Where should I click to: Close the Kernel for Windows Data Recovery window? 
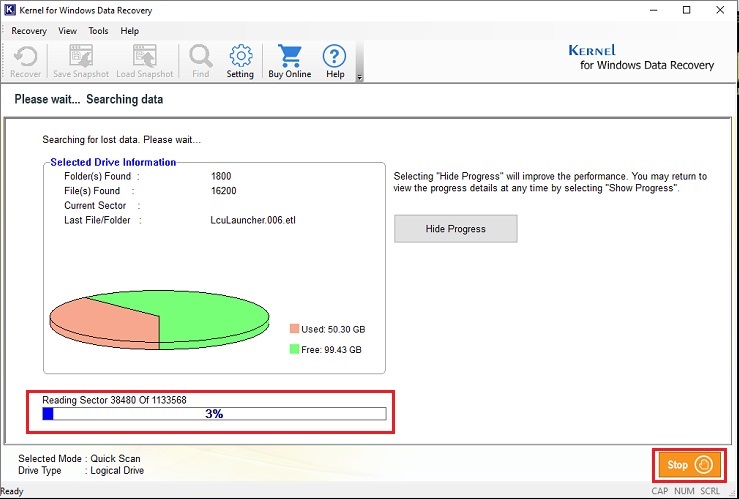point(720,10)
